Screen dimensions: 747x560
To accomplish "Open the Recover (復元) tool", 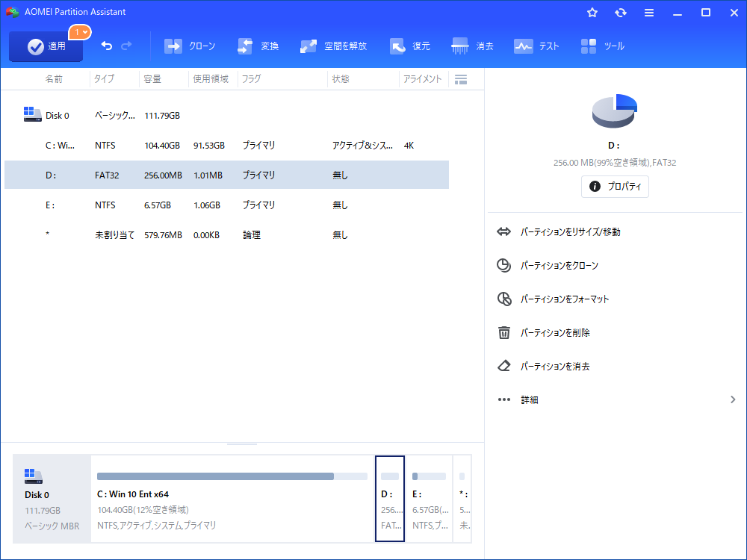I will 410,46.
